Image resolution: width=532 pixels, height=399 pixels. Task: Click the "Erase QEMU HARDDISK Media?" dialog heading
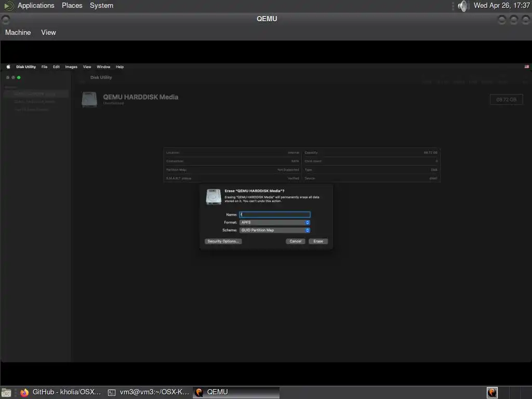255,191
